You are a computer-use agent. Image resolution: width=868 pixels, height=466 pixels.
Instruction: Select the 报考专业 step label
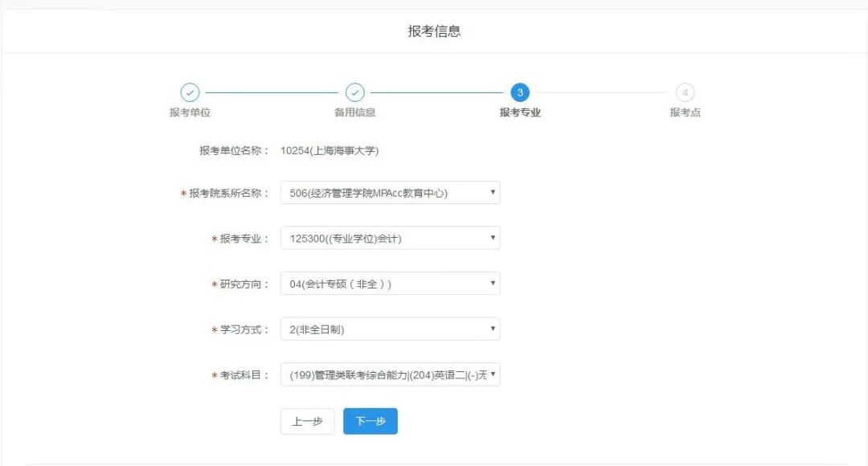pyautogui.click(x=520, y=112)
